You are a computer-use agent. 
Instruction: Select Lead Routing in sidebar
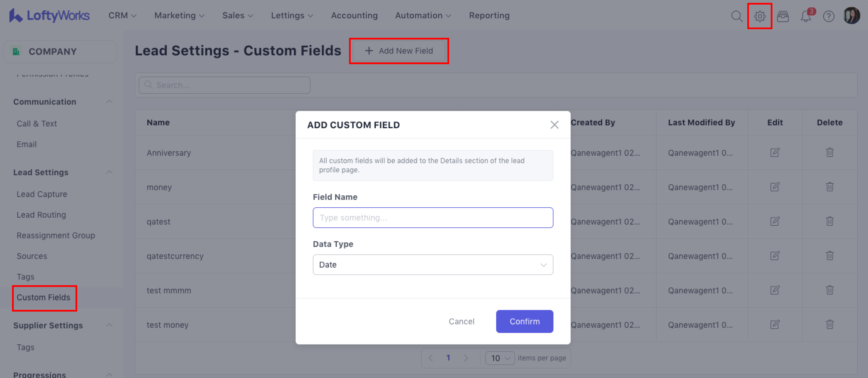pyautogui.click(x=41, y=215)
